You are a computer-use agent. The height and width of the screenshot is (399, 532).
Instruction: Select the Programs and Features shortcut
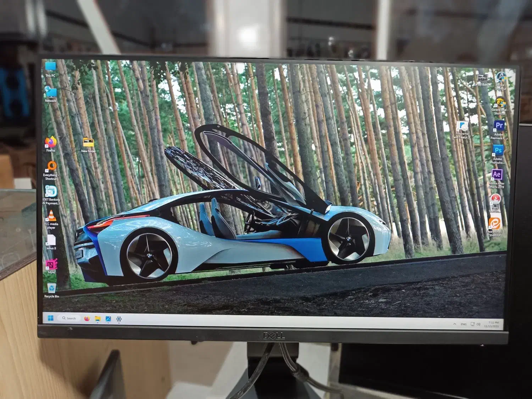tap(462, 130)
